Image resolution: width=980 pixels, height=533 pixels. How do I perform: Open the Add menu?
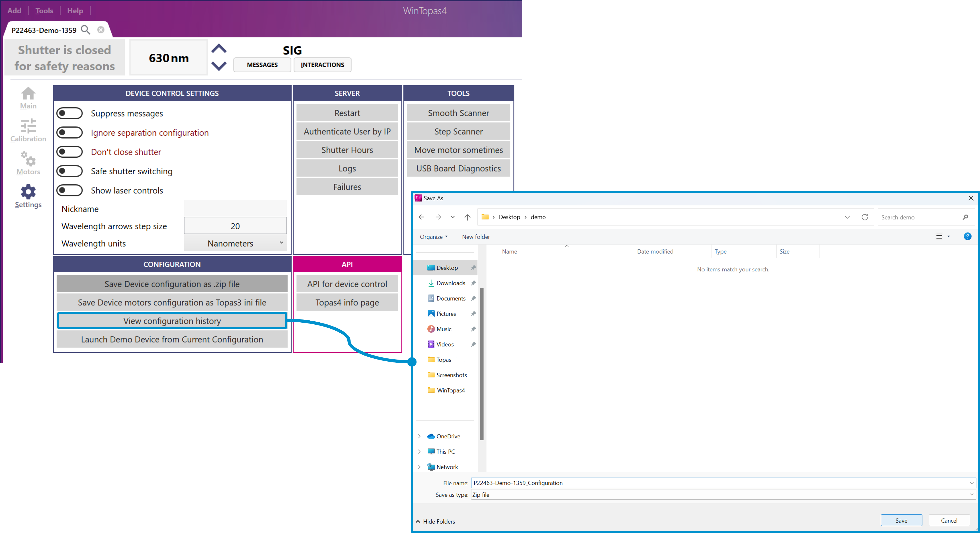(14, 11)
